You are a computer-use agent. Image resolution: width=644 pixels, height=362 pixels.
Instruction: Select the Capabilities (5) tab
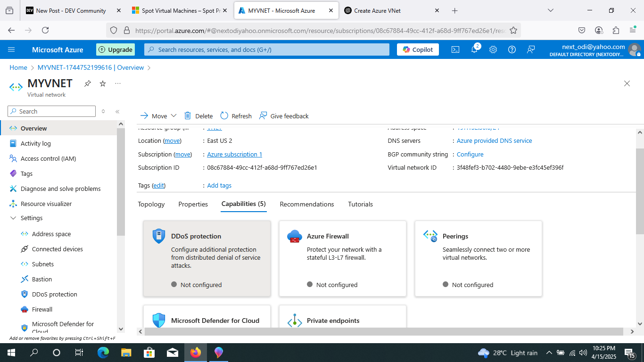coord(244,204)
